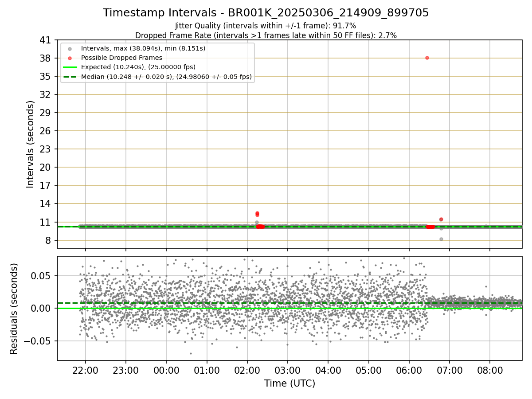Click the y-axis tick label "20"
This screenshot has width=532, height=399.
pyautogui.click(x=46, y=167)
